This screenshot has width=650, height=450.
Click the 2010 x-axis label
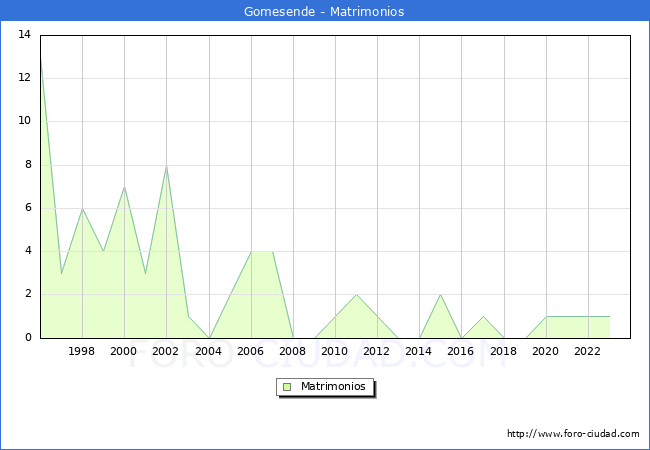tap(335, 351)
